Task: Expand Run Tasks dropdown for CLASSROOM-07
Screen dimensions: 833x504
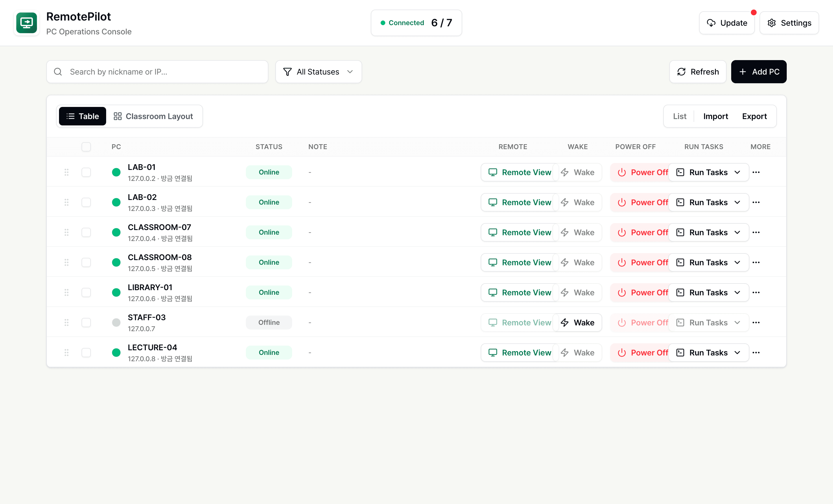Action: (x=709, y=232)
